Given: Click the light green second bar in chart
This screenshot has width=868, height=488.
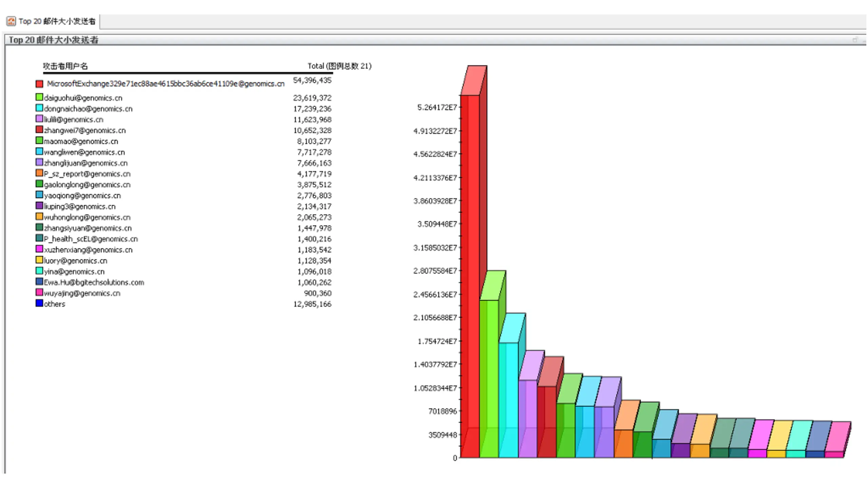Looking at the screenshot, I should click(x=489, y=379).
